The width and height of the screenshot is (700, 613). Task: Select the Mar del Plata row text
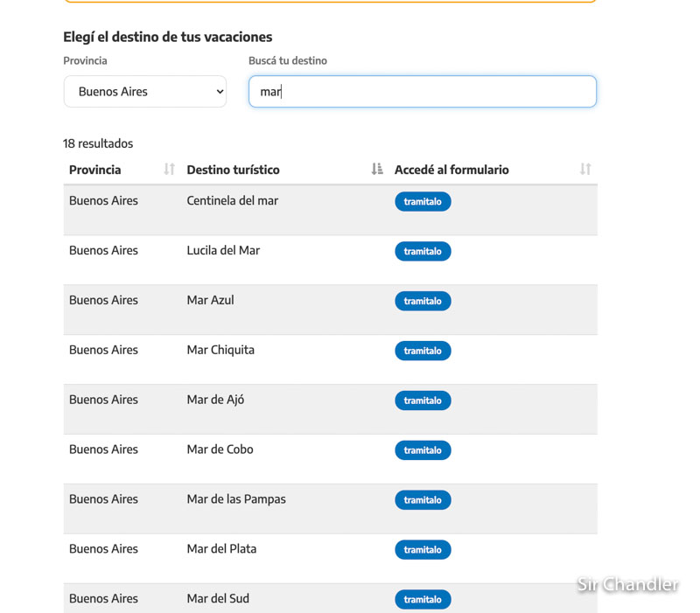click(x=221, y=549)
